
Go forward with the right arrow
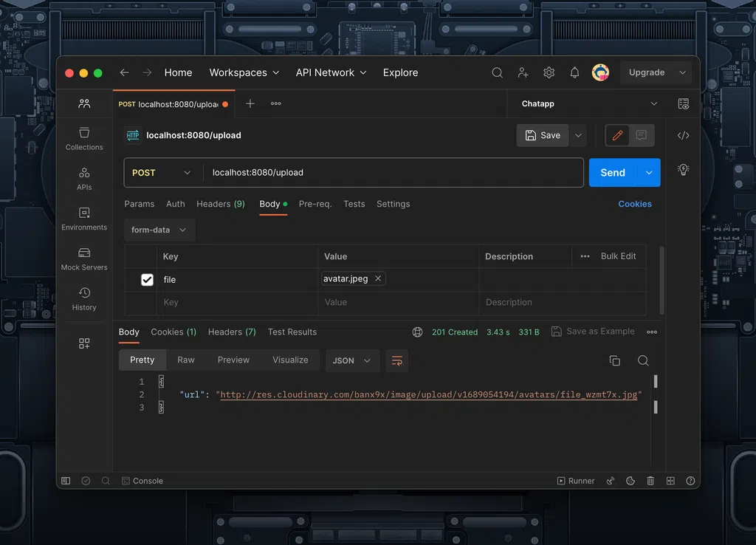click(x=147, y=72)
